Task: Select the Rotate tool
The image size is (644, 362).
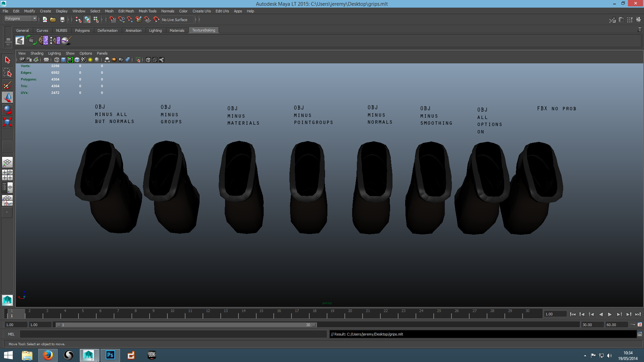Action: [x=7, y=110]
